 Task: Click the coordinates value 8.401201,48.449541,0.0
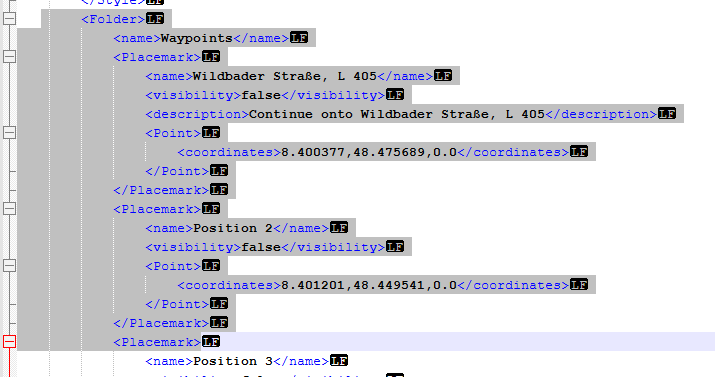point(369,285)
